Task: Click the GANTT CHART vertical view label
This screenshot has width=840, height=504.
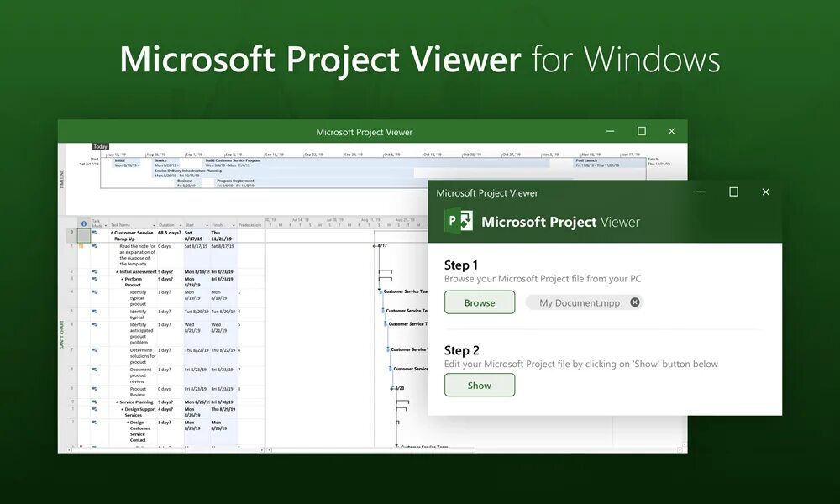Action: (x=62, y=335)
